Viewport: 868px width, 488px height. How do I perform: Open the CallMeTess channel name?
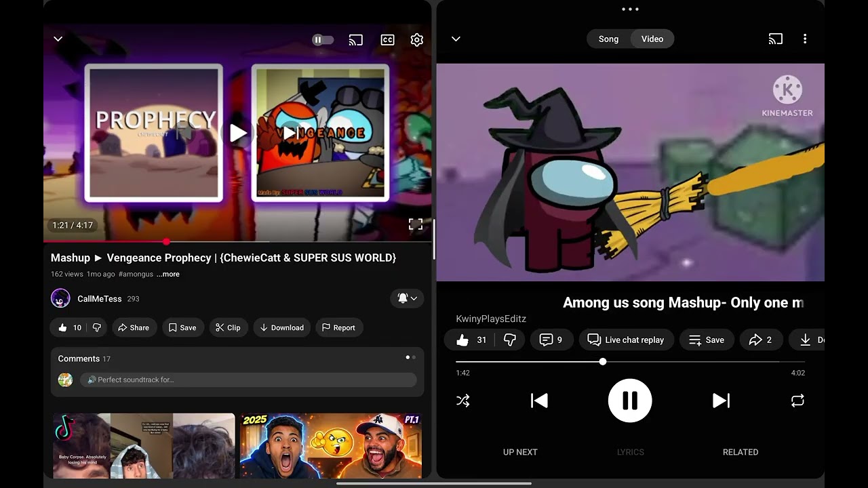99,299
